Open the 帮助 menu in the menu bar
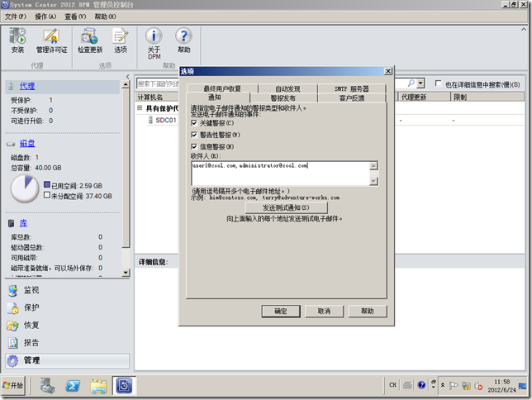This screenshot has height=400, width=532. (105, 17)
